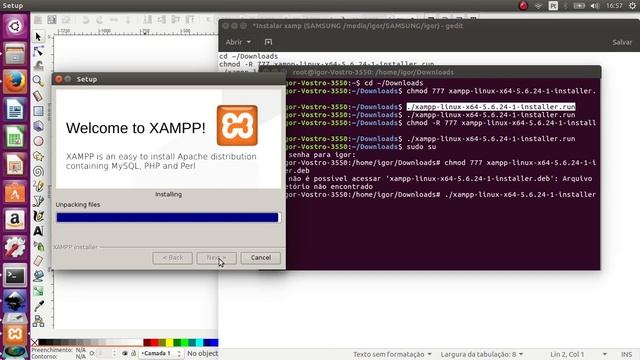Select the Inkscape Pencil freehand tool
The width and height of the screenshot is (640, 360).
38,186
